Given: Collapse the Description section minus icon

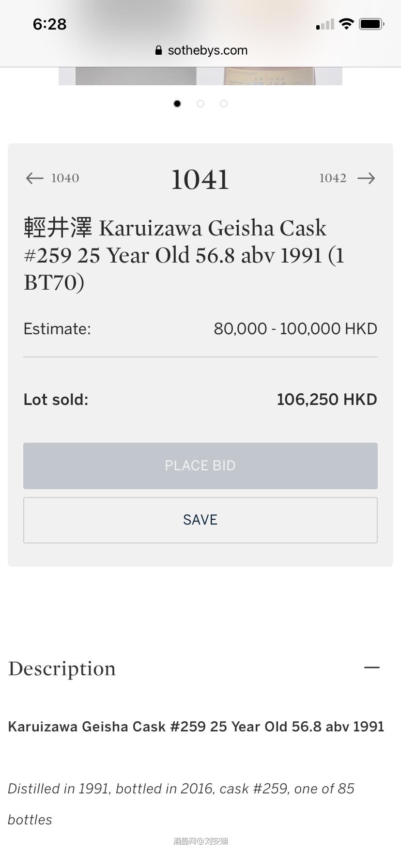Looking at the screenshot, I should [x=371, y=667].
